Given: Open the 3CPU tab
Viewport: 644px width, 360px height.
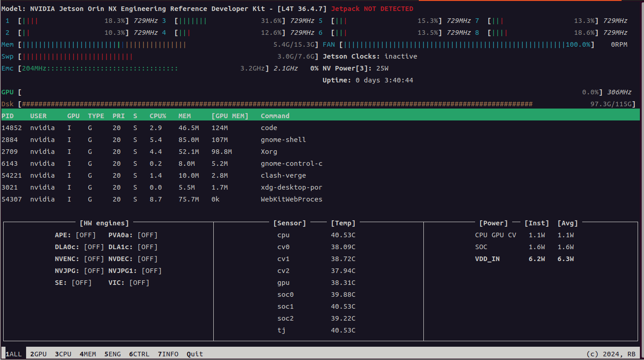Looking at the screenshot, I should (63, 354).
